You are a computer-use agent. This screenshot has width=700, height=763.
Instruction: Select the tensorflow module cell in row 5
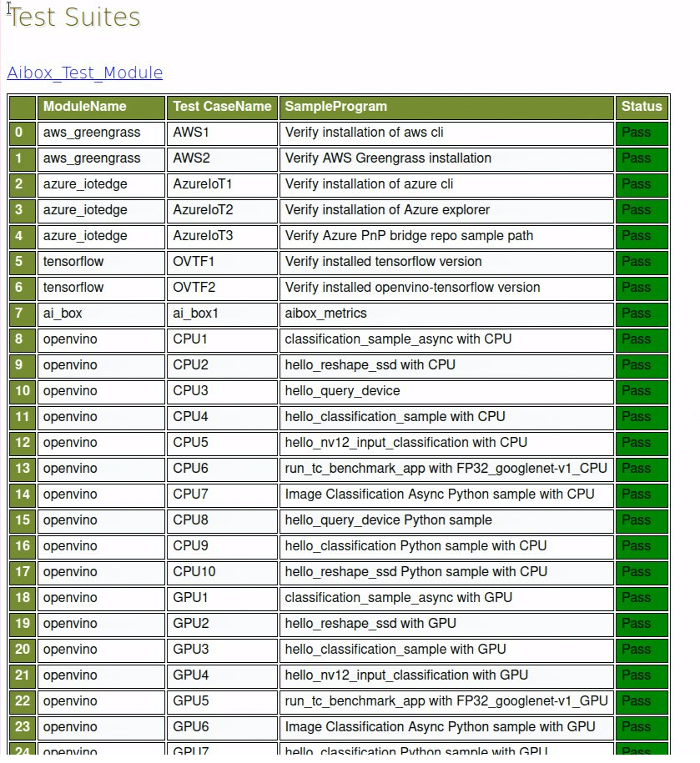pyautogui.click(x=100, y=262)
